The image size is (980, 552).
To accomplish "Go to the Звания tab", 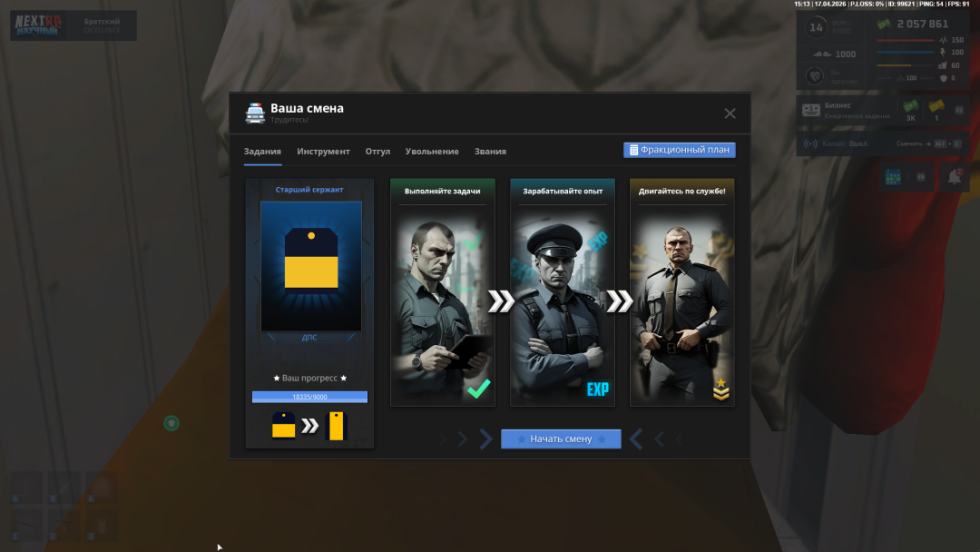I will coord(490,152).
